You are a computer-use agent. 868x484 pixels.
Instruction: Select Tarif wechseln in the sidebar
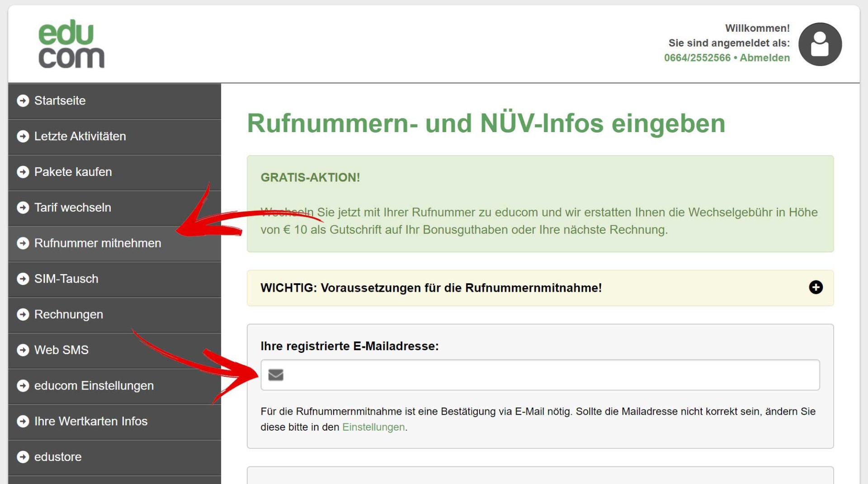73,208
